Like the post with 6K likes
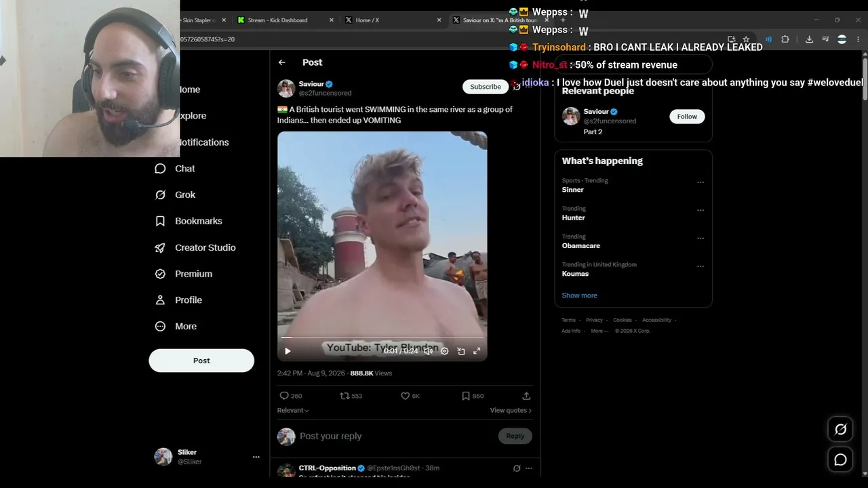The width and height of the screenshot is (868, 488). [405, 396]
